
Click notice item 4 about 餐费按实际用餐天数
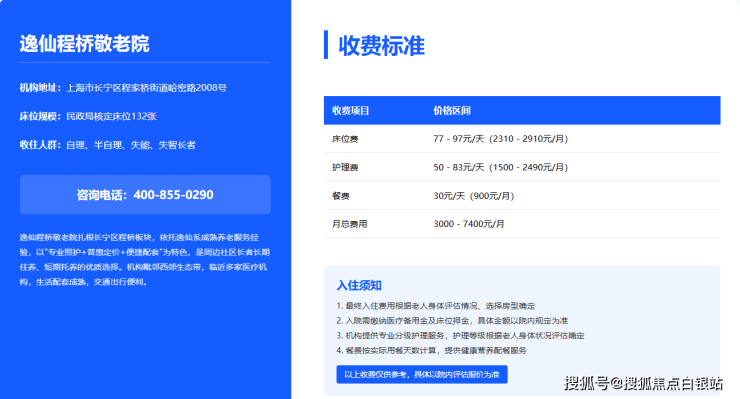pyautogui.click(x=431, y=350)
